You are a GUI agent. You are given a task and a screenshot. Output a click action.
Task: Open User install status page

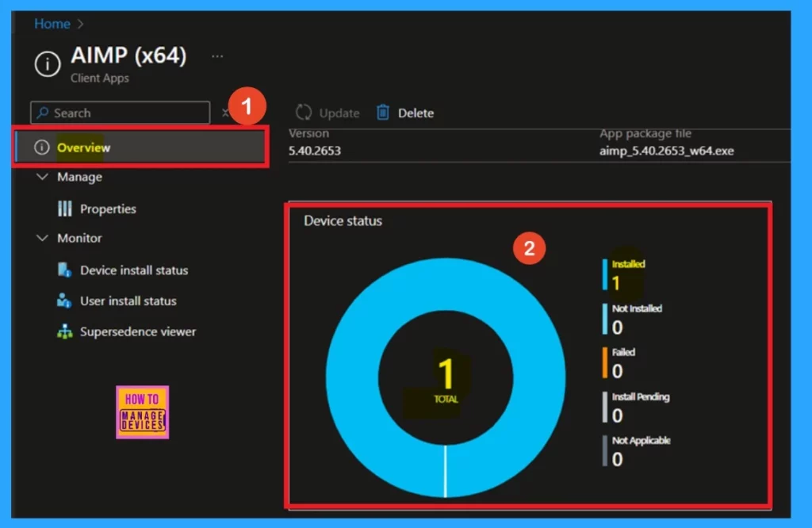128,300
